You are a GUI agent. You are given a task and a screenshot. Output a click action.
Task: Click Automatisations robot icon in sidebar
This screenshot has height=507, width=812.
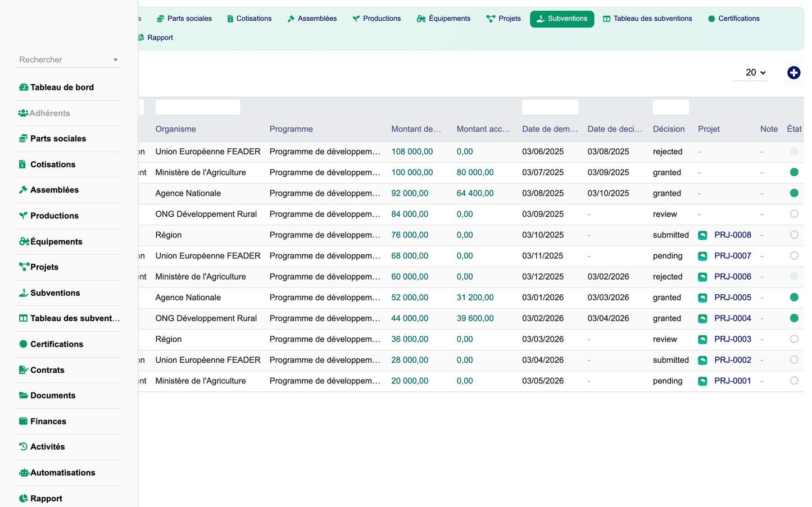(x=24, y=473)
